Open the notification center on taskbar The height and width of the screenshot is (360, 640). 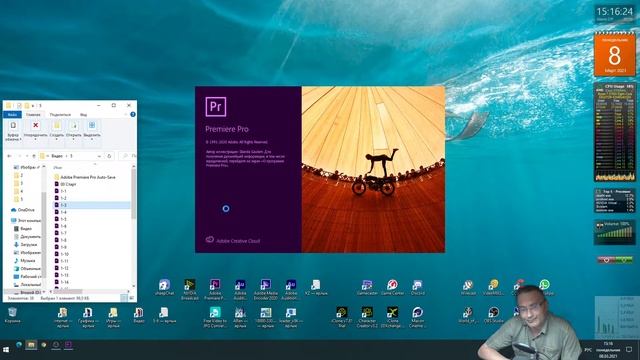(x=629, y=350)
